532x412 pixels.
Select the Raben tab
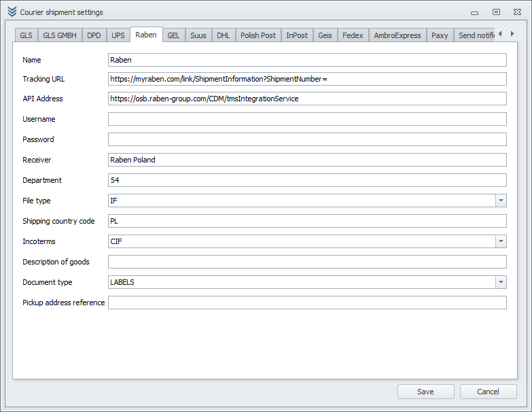click(146, 35)
